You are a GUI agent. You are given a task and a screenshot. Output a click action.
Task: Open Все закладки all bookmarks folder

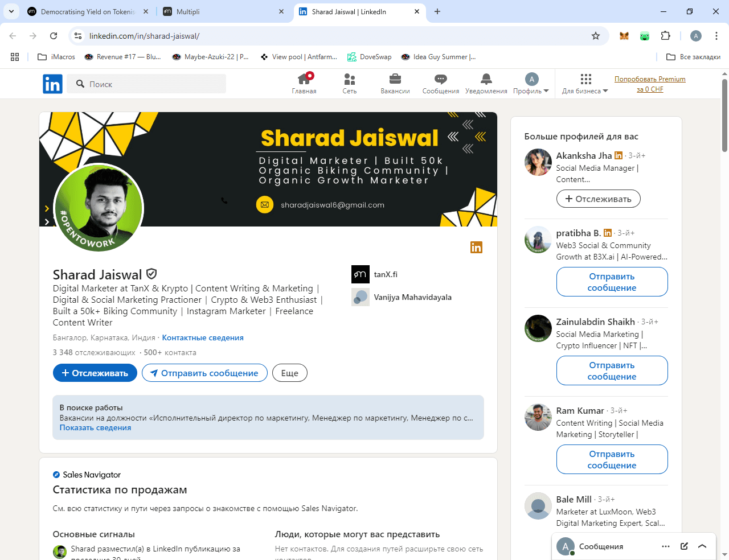point(694,57)
